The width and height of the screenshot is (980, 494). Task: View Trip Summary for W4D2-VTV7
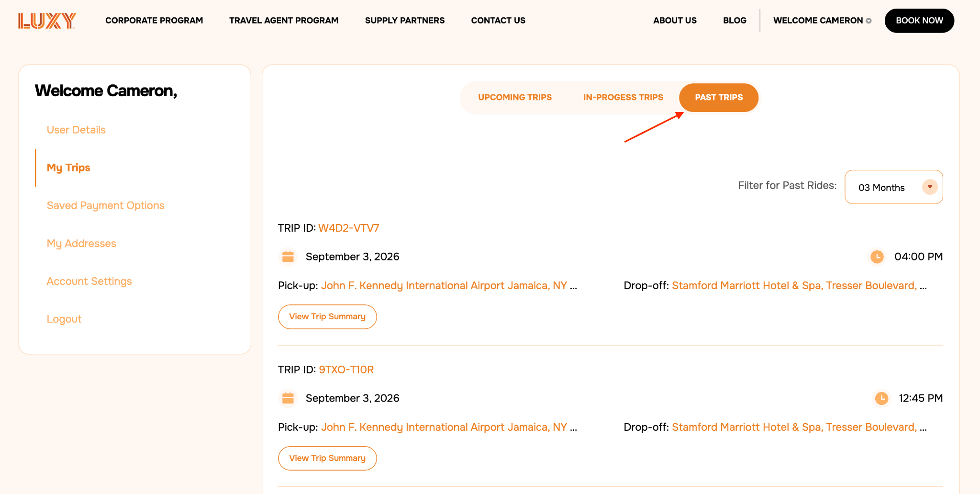click(x=327, y=317)
